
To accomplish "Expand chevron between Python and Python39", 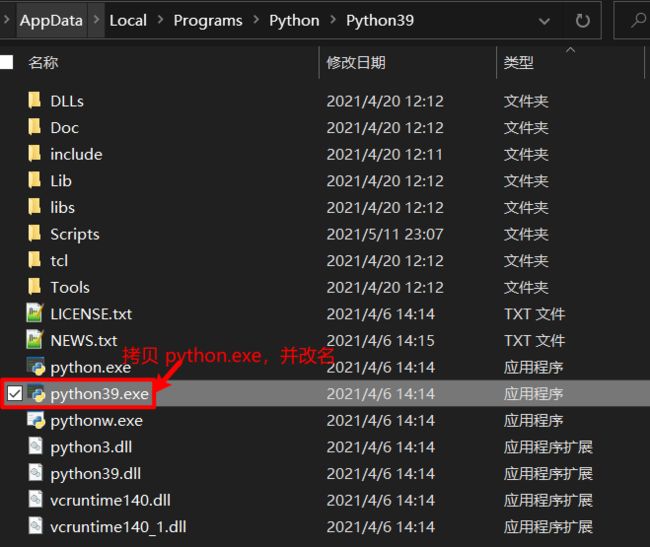I will tap(333, 20).
